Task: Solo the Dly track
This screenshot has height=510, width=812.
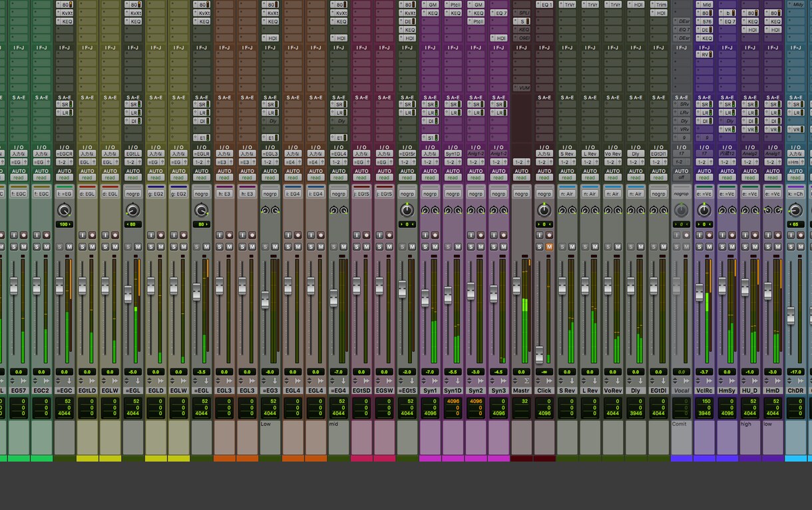Action: click(x=632, y=247)
